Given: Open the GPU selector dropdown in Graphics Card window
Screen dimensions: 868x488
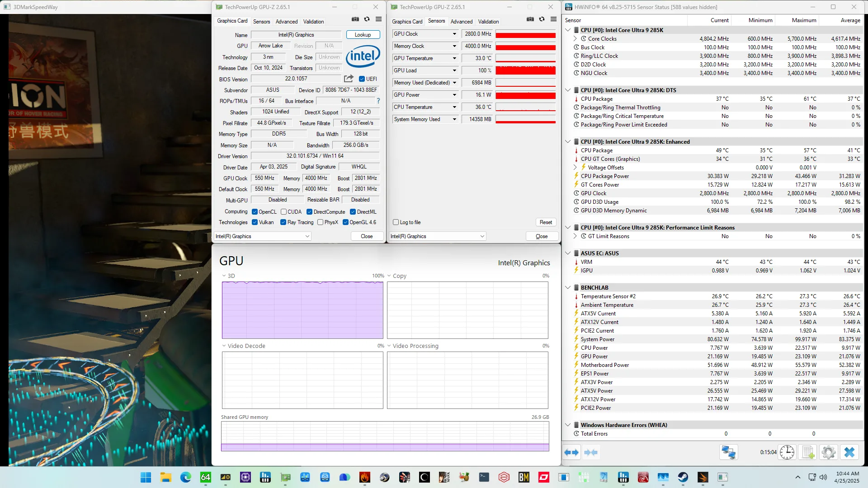Looking at the screenshot, I should point(263,236).
